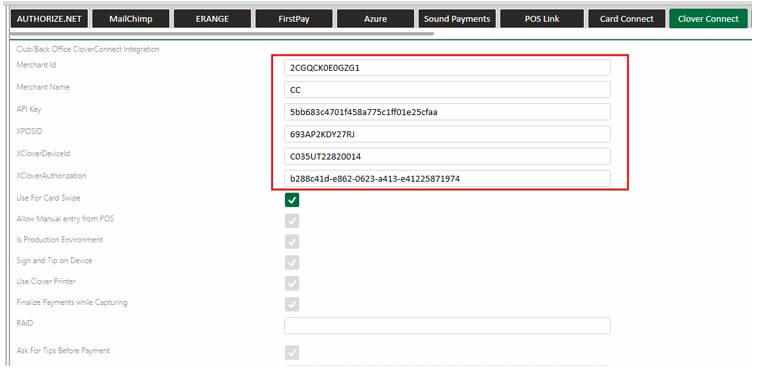Viewport: 765px width, 378px height.
Task: Toggle Ask For Tips Before Payment checkbox
Action: click(292, 353)
